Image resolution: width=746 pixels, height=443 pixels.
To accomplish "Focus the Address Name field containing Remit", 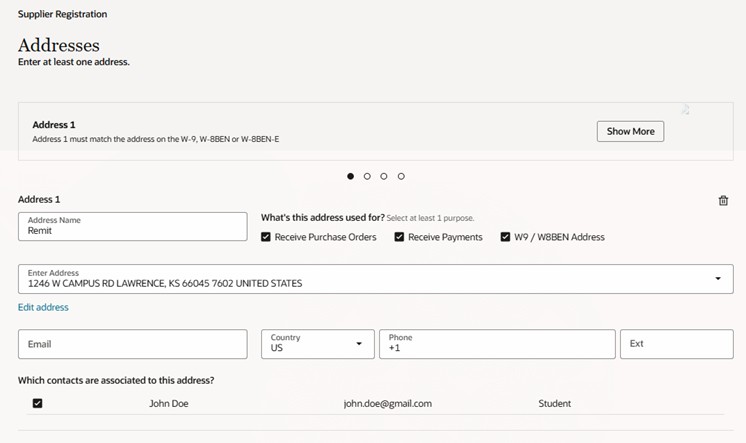I will point(133,226).
